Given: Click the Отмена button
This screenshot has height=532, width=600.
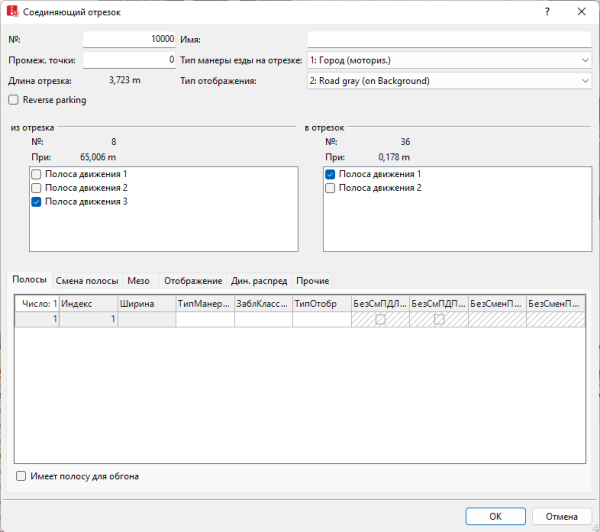Looking at the screenshot, I should (x=554, y=516).
